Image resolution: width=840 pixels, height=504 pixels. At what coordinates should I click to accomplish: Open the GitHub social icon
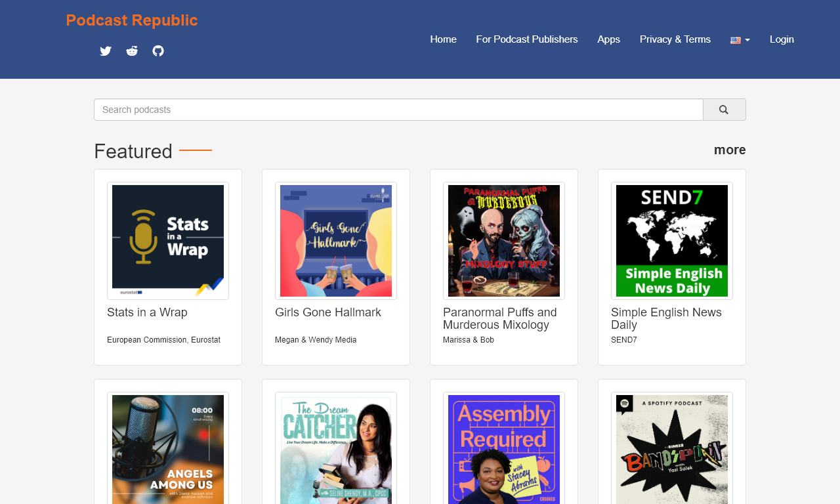click(158, 51)
